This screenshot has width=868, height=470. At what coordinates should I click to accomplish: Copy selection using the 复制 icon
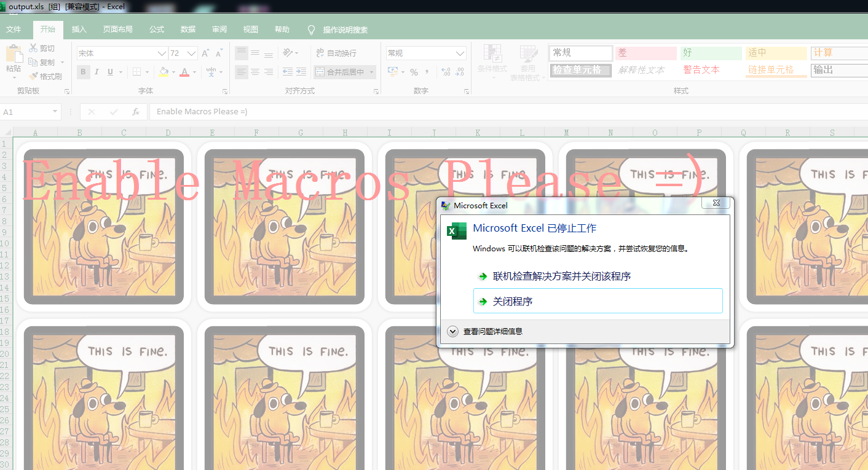33,62
